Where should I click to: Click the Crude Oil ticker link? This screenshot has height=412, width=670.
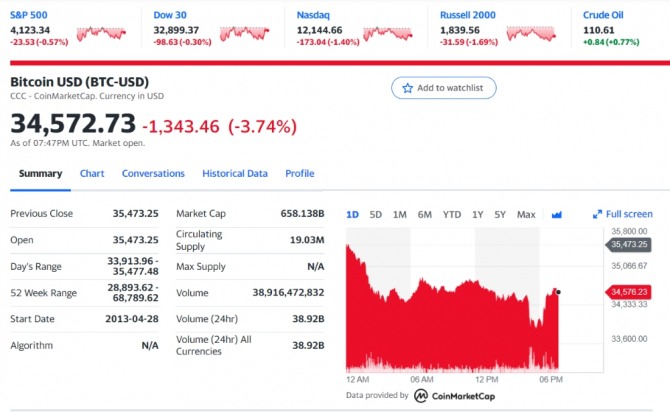point(603,15)
